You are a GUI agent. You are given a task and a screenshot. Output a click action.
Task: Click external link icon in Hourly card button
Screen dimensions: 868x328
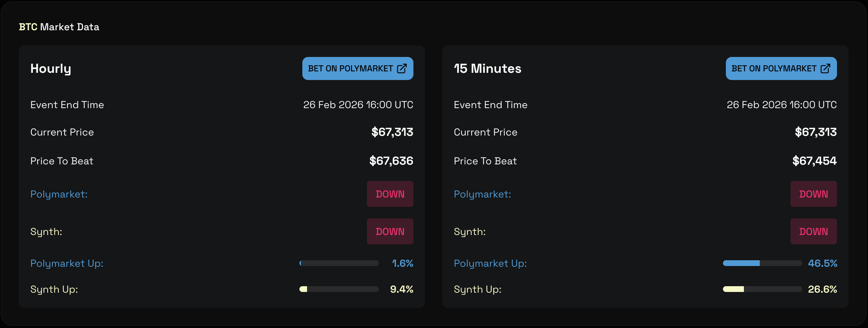(402, 68)
